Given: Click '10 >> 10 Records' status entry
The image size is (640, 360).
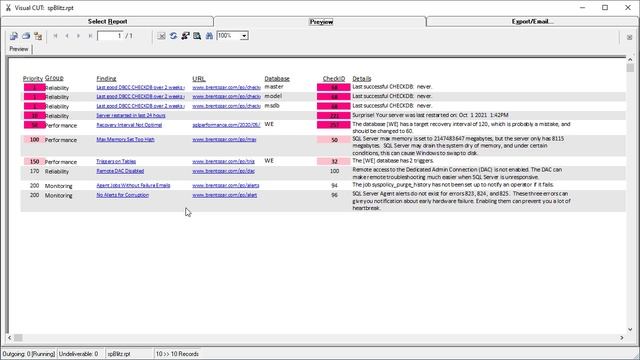Looking at the screenshot, I should point(177,354).
